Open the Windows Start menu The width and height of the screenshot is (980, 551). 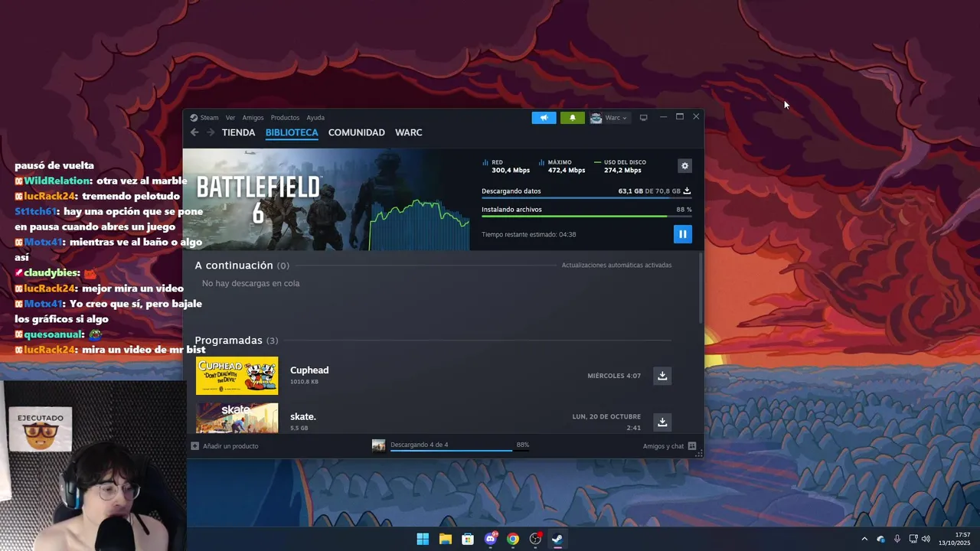[x=423, y=539]
